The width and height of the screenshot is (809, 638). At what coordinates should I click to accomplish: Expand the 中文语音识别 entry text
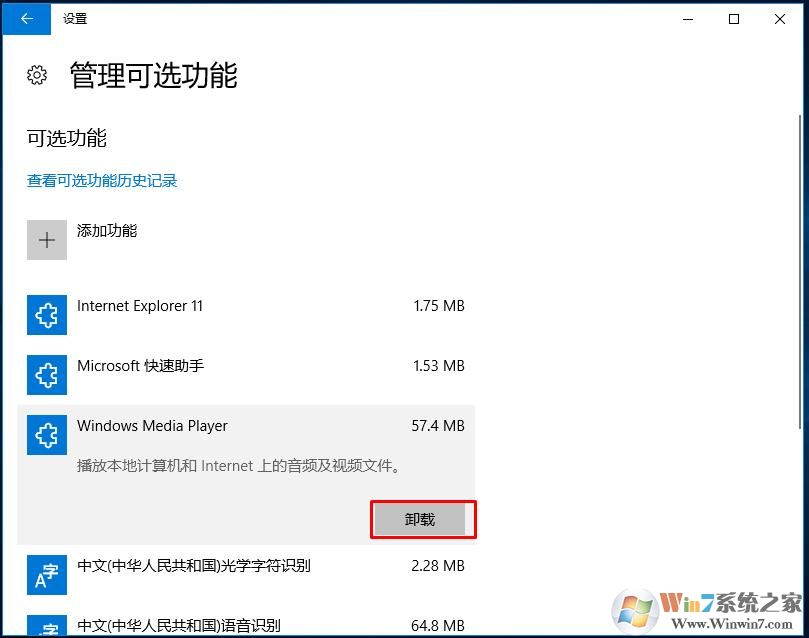coord(179,626)
